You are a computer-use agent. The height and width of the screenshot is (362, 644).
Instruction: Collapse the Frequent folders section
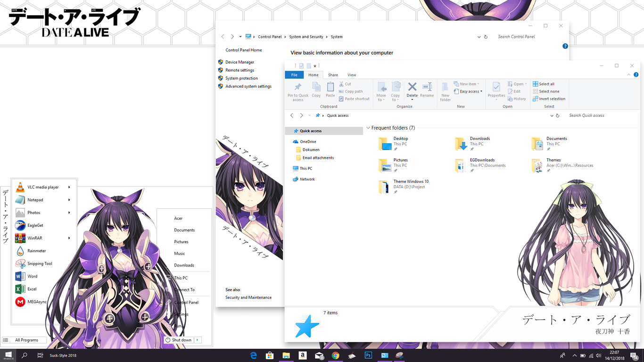click(x=368, y=128)
